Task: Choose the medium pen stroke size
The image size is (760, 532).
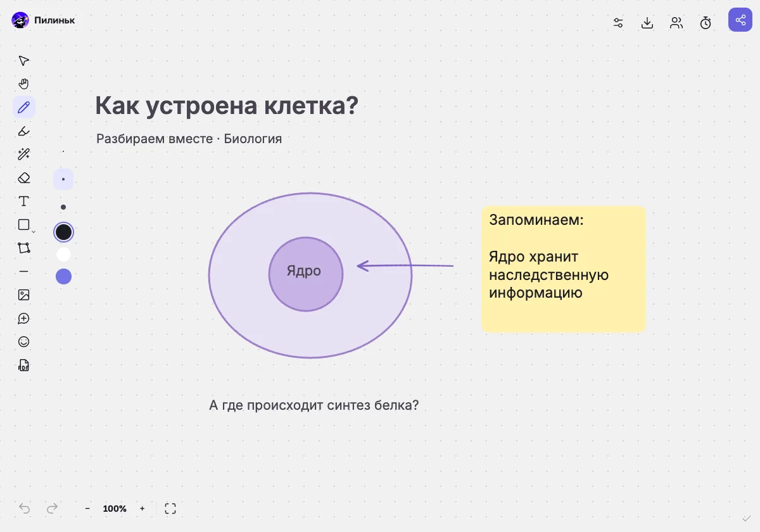Action: [x=63, y=207]
